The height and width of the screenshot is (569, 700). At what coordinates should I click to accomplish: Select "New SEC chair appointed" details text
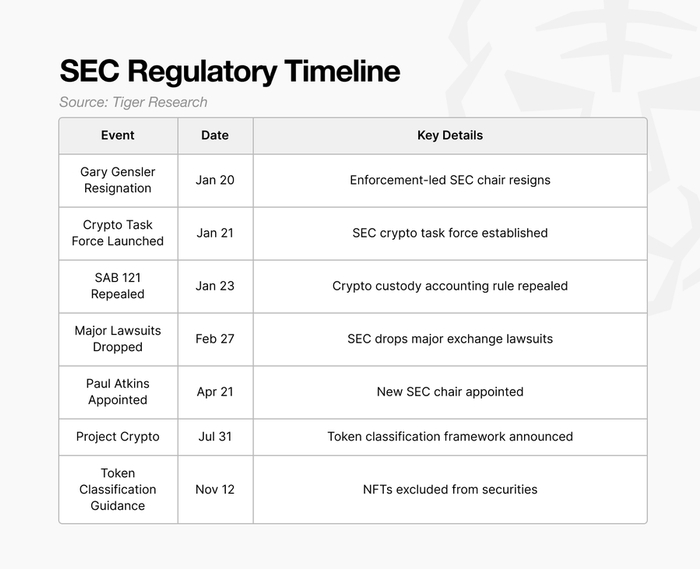(450, 392)
